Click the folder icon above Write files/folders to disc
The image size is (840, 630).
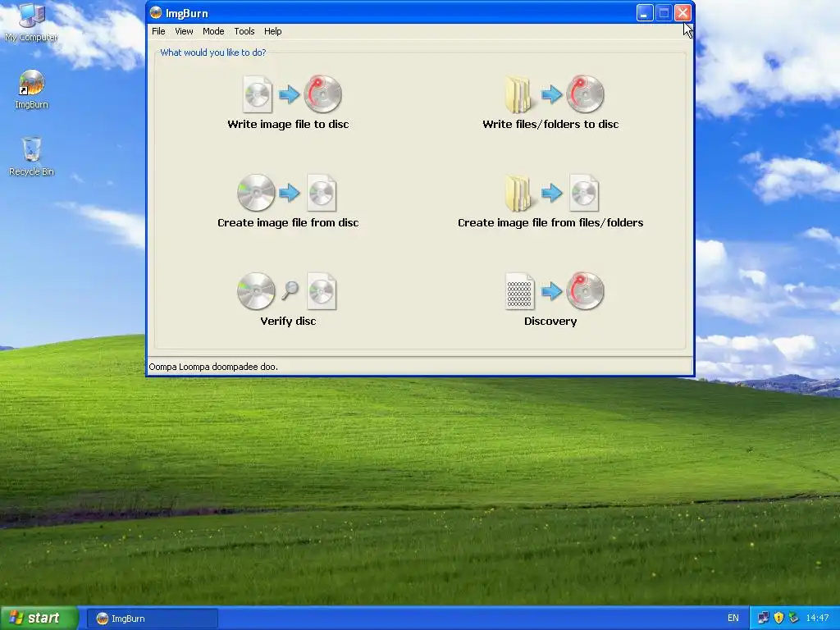pyautogui.click(x=518, y=95)
